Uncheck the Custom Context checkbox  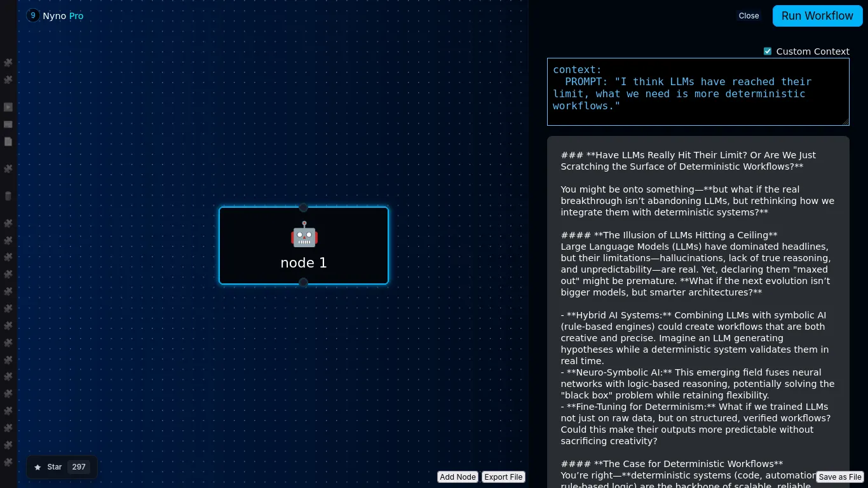coord(768,51)
